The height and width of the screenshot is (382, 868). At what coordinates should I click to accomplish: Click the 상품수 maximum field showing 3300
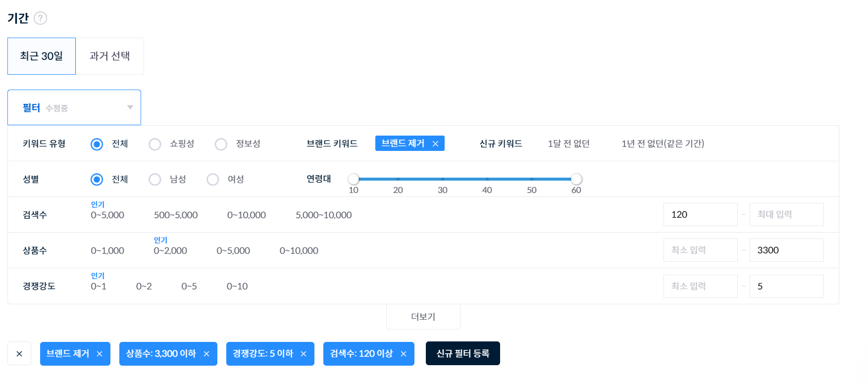(x=787, y=250)
